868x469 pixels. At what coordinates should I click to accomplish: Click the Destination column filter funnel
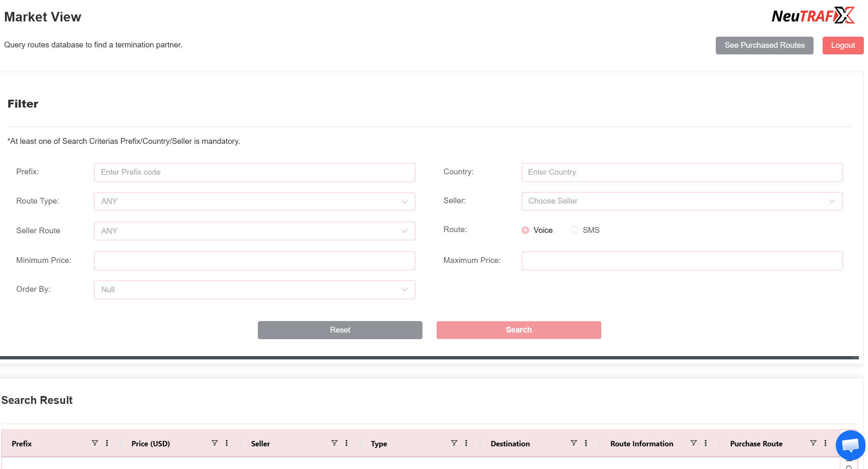(x=573, y=443)
